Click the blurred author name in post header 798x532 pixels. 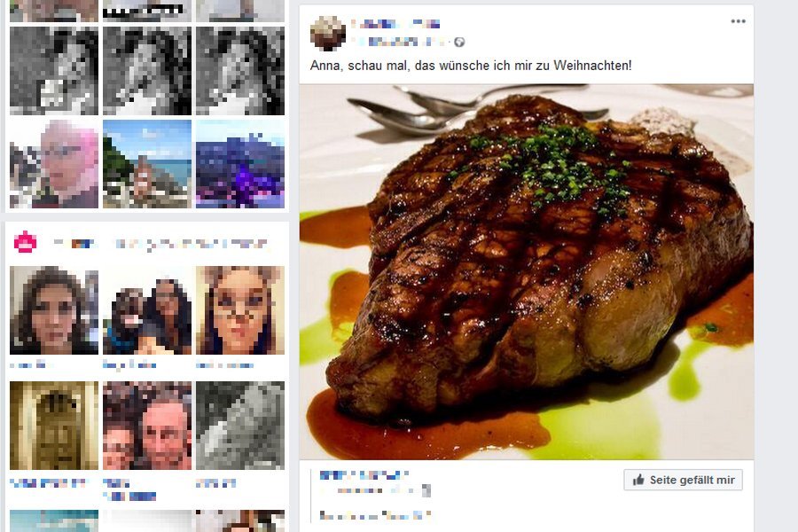tap(395, 24)
